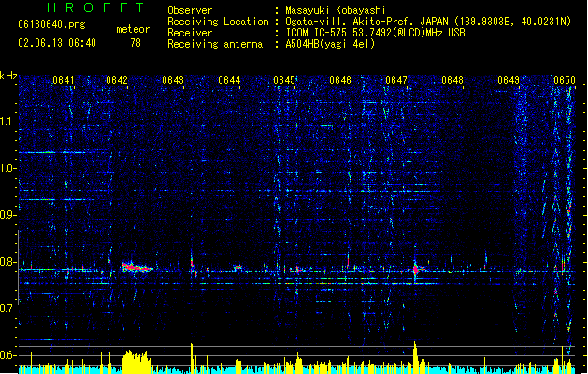The height and width of the screenshot is (374, 588).
Task: Click the 0645 time marker
Action: click(284, 80)
